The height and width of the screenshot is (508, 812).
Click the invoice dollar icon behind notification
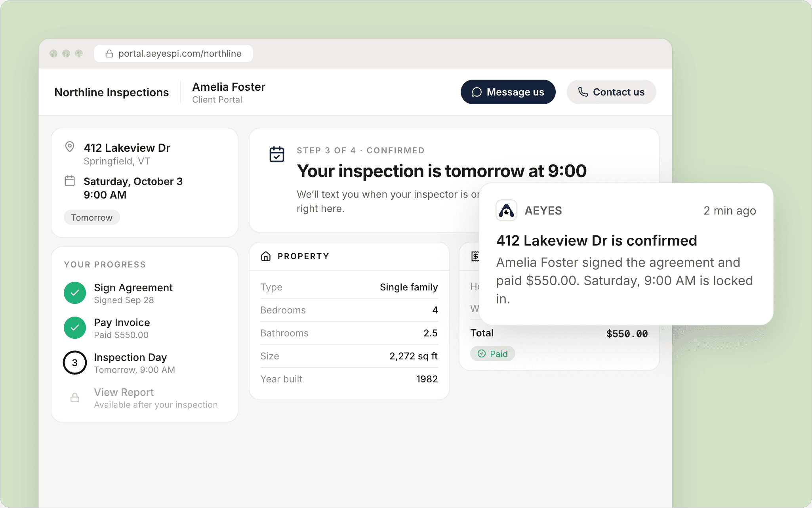[x=475, y=256]
